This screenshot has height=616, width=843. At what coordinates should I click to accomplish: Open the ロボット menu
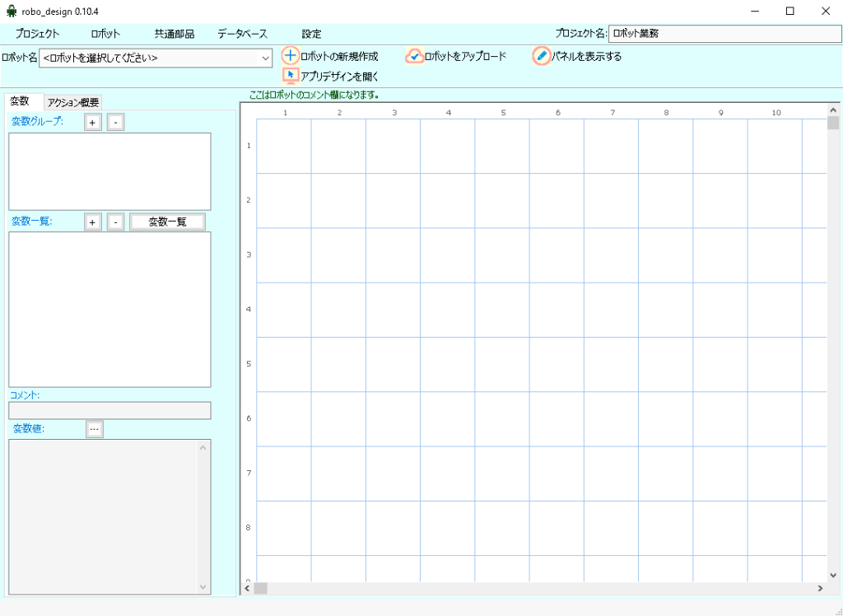[105, 34]
